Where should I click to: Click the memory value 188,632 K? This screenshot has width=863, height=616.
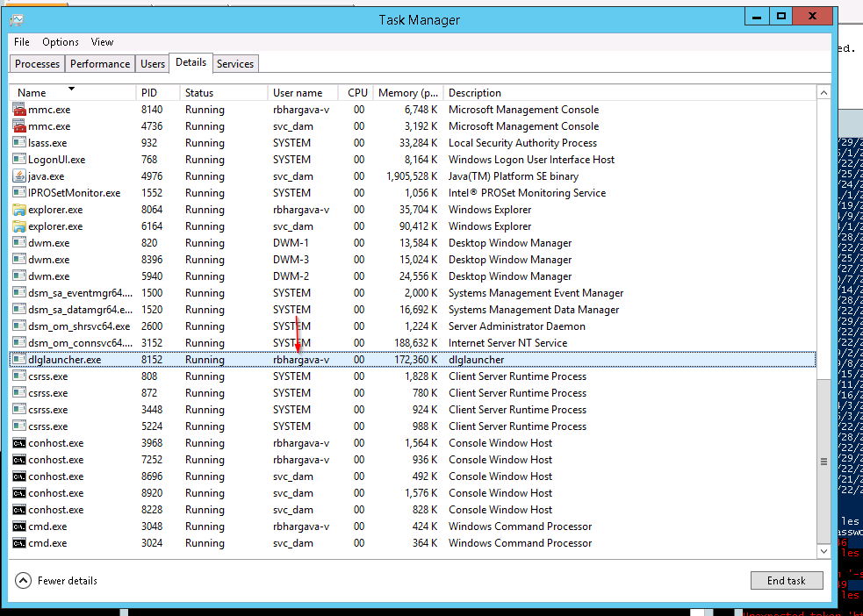pyautogui.click(x=418, y=343)
